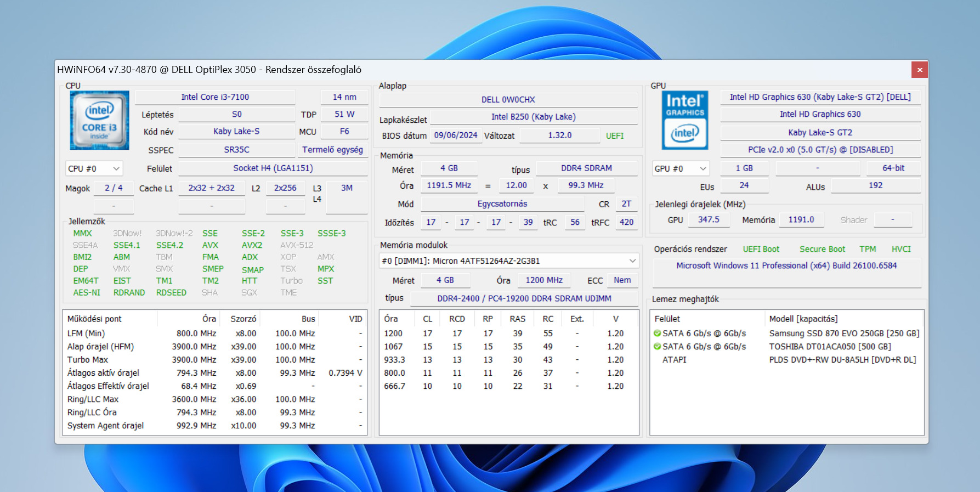Image resolution: width=980 pixels, height=492 pixels.
Task: Click the CL column header in timings table
Action: click(x=427, y=319)
